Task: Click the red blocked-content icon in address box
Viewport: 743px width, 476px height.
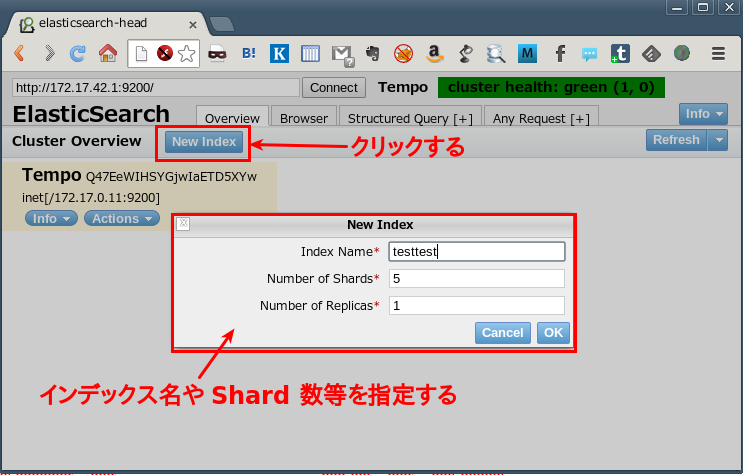Action: (164, 53)
